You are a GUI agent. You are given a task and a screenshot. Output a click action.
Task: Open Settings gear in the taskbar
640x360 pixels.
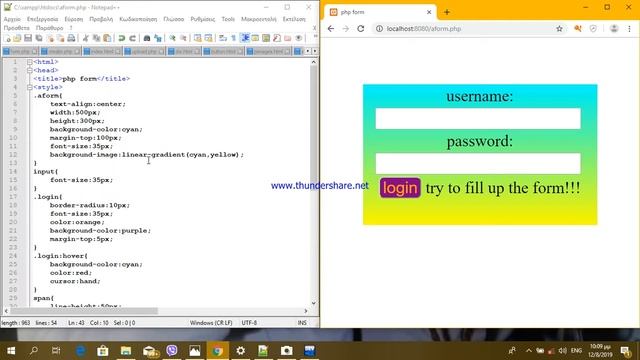click(240, 351)
